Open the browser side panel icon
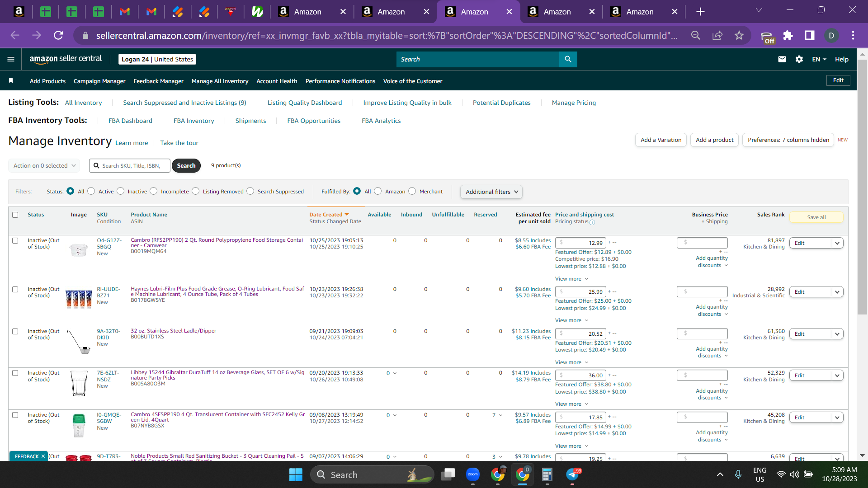The width and height of the screenshot is (868, 488). [x=810, y=35]
